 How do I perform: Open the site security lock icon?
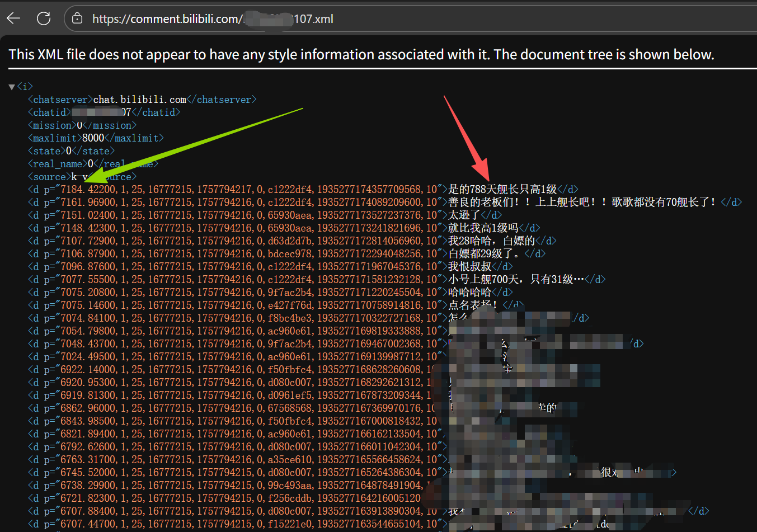point(78,18)
